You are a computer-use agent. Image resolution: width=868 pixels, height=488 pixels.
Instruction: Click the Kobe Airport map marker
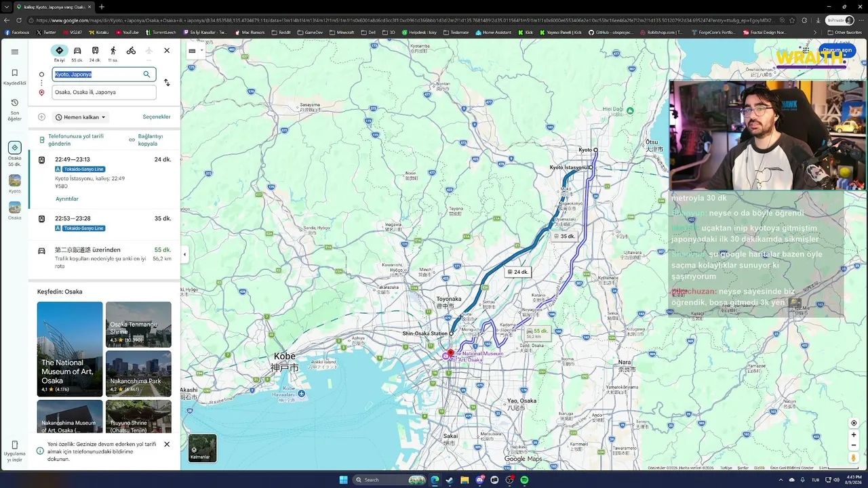[x=302, y=394]
